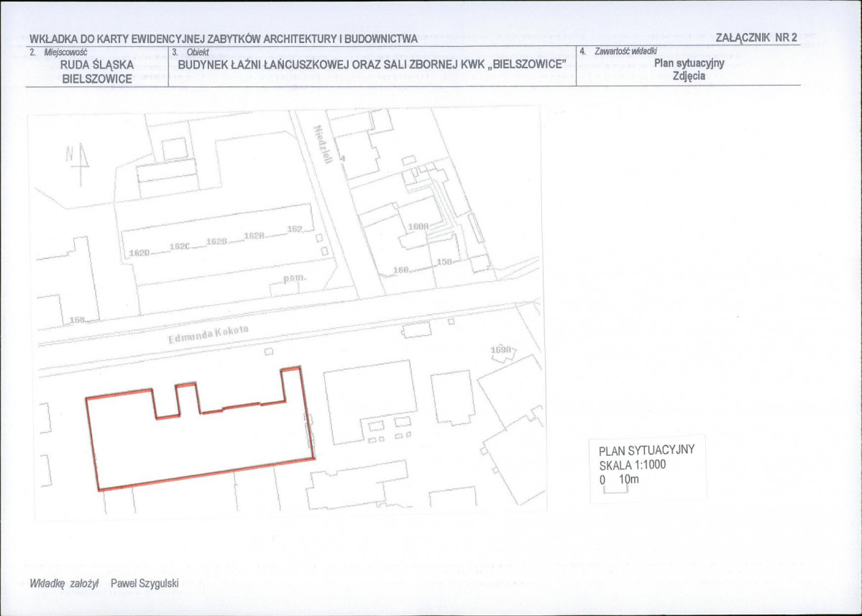Select the Edmunda Kokota street label
The height and width of the screenshot is (616, 862).
click(208, 334)
